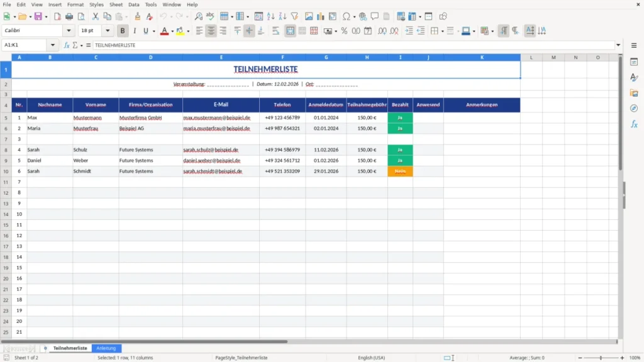Open sidebar Functions fx icon
Image resolution: width=644 pixels, height=362 pixels.
coord(634,124)
